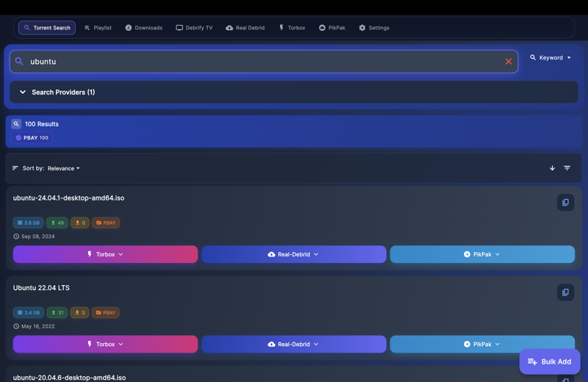
Task: Open Real-Debrid options for Ubuntu 22.04 LTS
Action: 293,344
